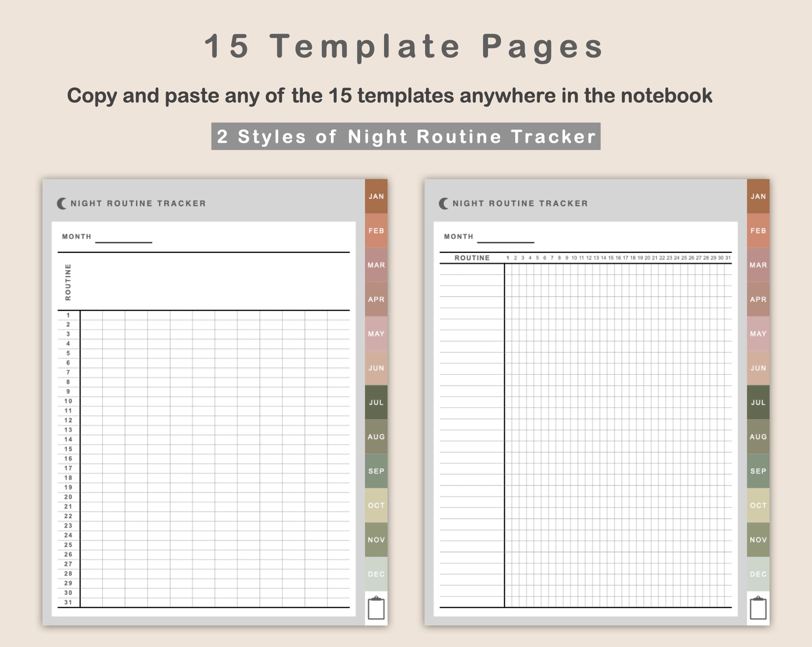
Task: Click the NIGHT ROUTINE TRACKER title on the left template
Action: (x=138, y=204)
